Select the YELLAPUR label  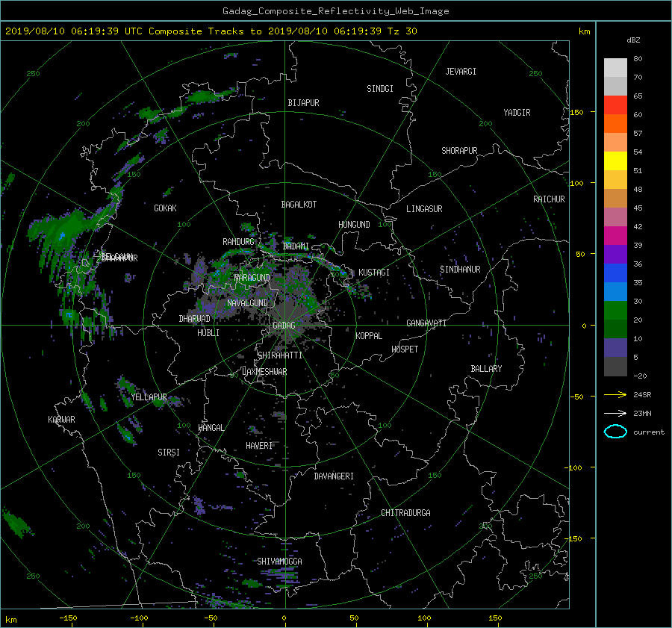(149, 397)
